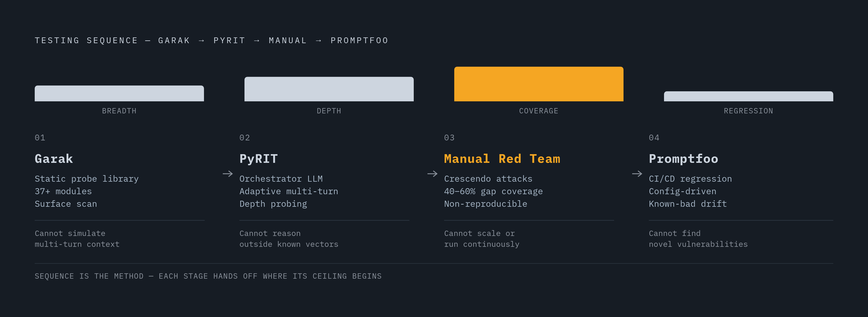Click the "REGRESSION" bar label
This screenshot has width=868, height=317.
(748, 111)
